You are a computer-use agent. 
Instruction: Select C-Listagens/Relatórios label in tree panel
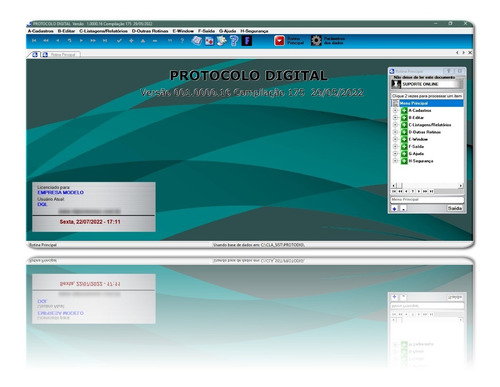(430, 125)
